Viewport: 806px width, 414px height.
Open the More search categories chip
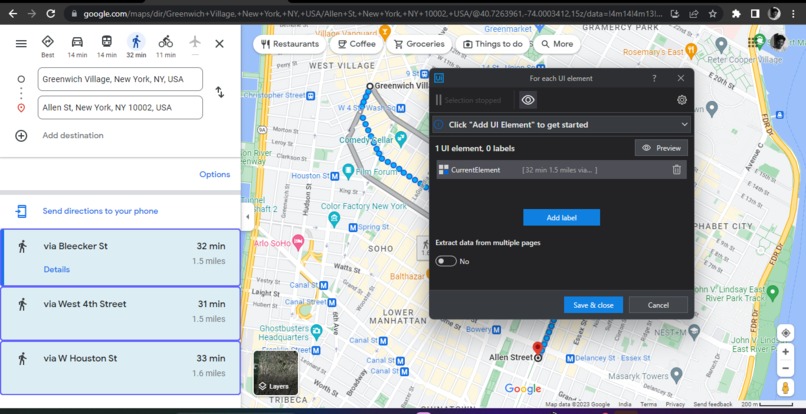557,44
